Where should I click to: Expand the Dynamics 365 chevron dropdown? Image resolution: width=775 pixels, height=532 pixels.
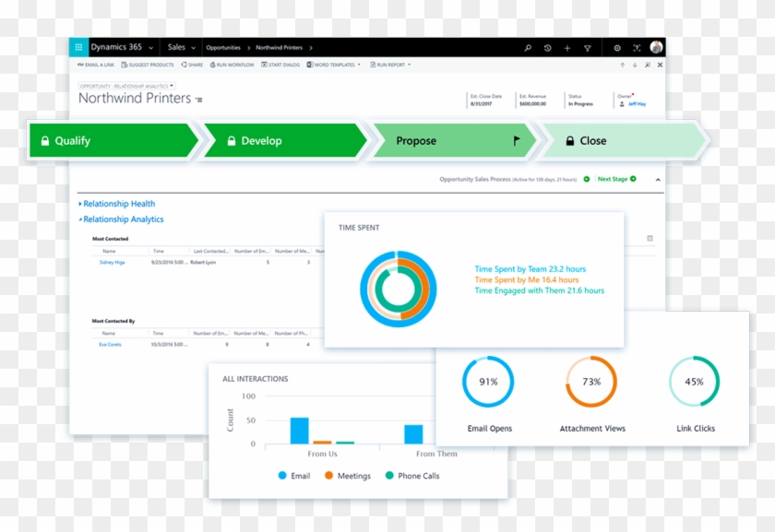coord(150,49)
